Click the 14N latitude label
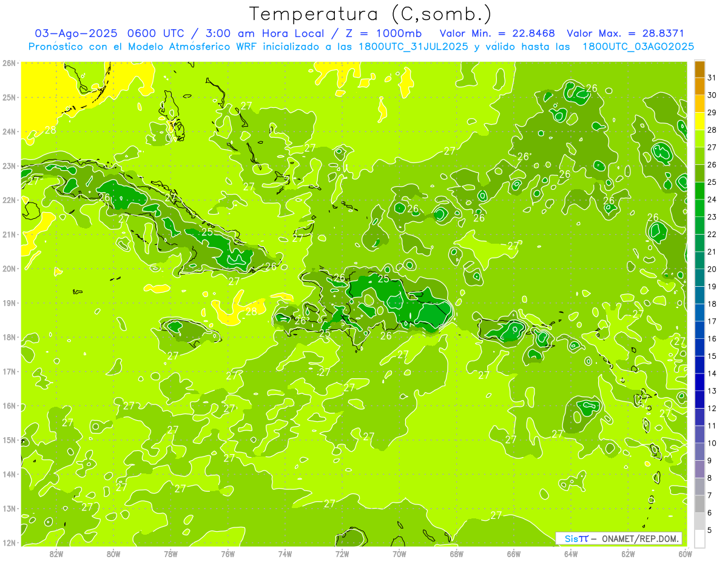 coord(9,474)
